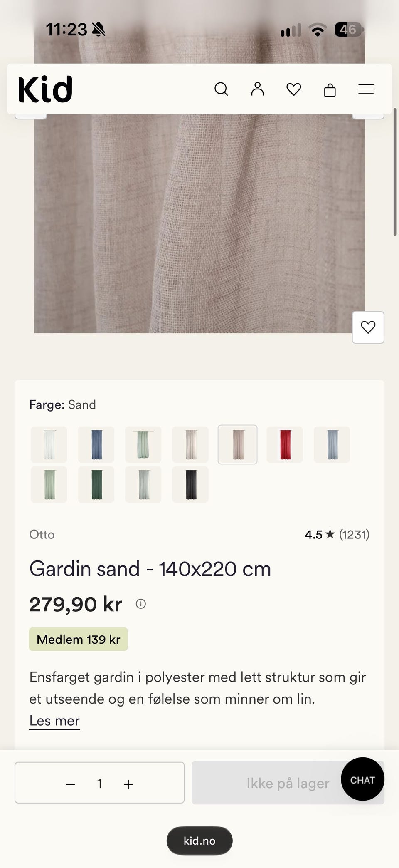Click the Kid logo
The width and height of the screenshot is (399, 868).
45,89
